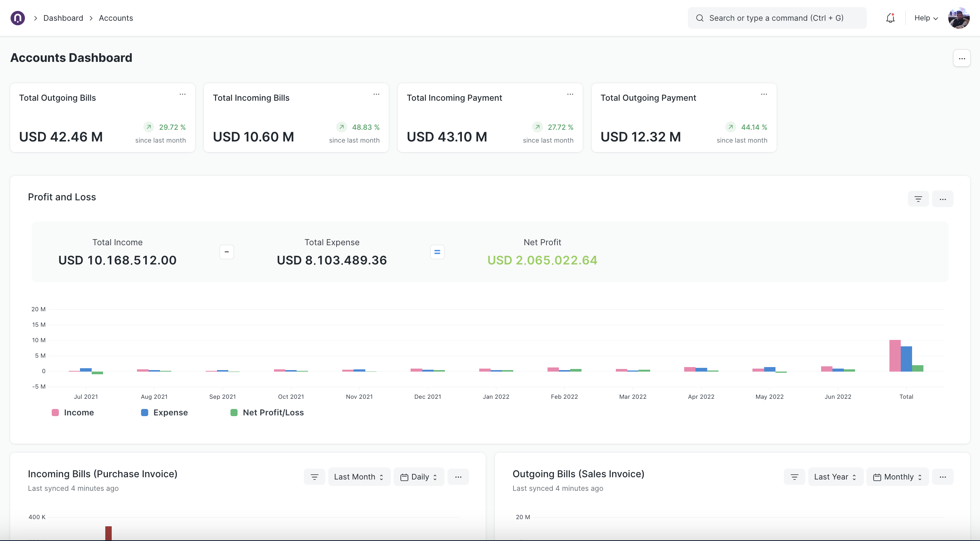Open the Accounts Dashboard page menu button
This screenshot has height=541, width=980.
[962, 58]
